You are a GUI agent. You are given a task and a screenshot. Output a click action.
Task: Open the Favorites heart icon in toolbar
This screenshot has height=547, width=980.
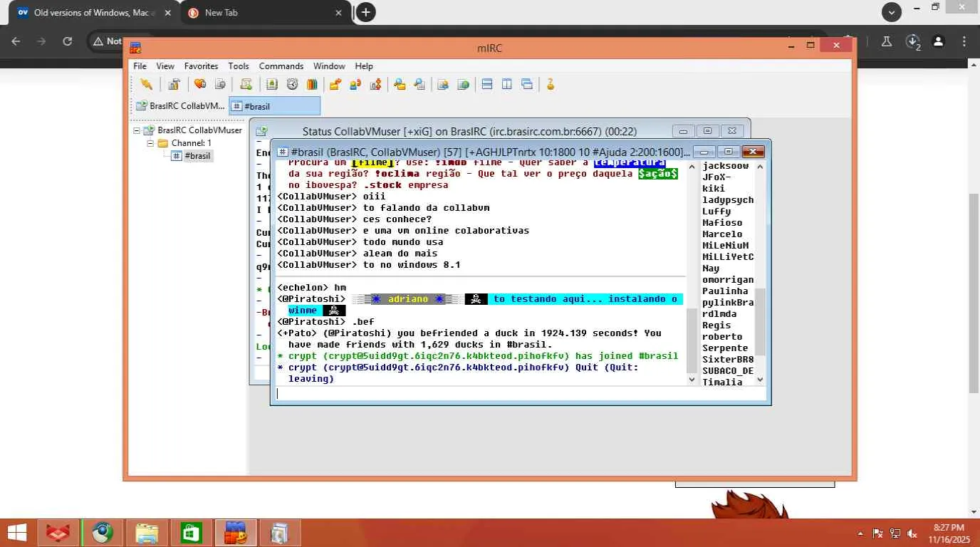pyautogui.click(x=200, y=84)
